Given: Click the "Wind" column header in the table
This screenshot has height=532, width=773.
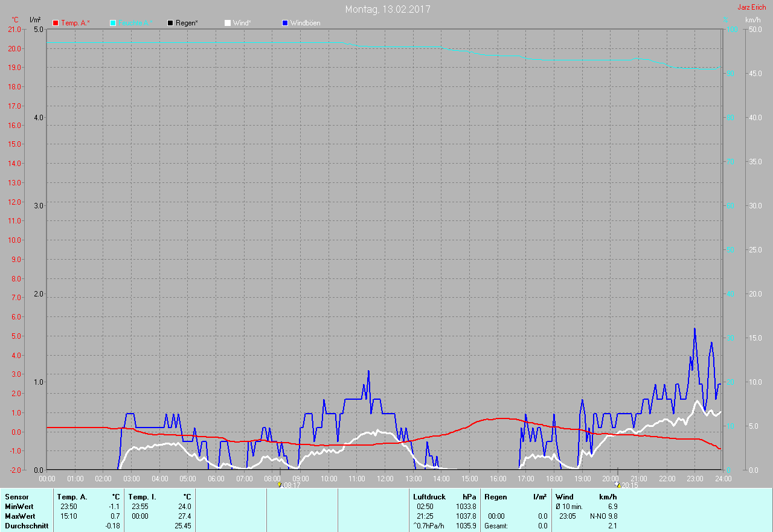Looking at the screenshot, I should 565,497.
